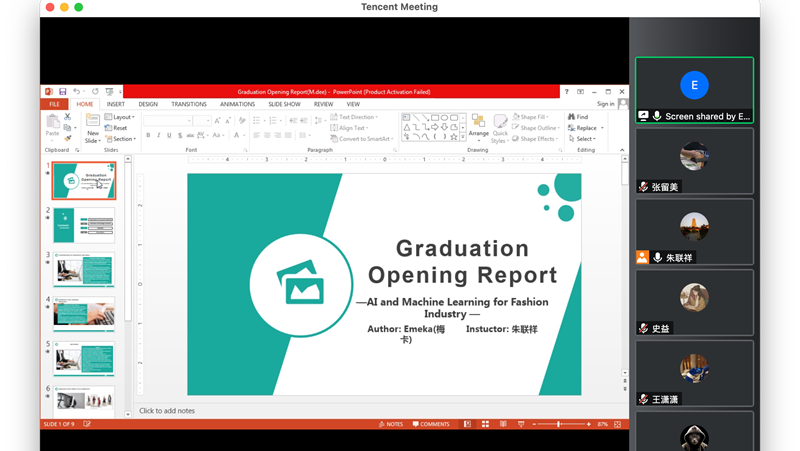Viewport: 800px width, 451px height.
Task: Toggle the COMMENTS pane in status bar
Action: 430,424
